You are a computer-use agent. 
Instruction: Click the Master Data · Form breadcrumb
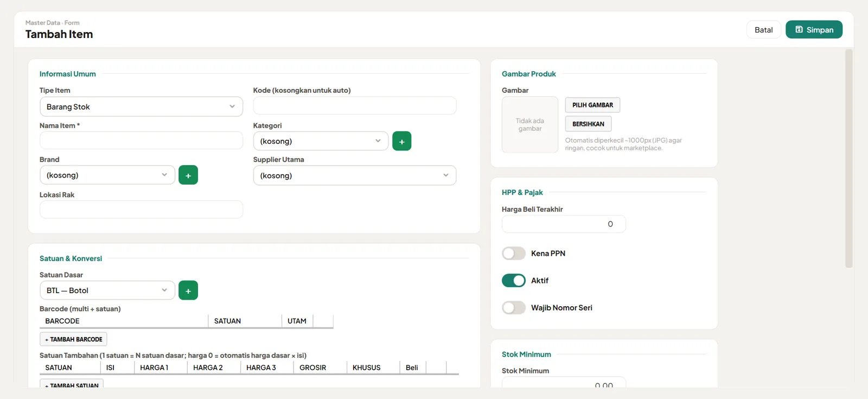(53, 23)
